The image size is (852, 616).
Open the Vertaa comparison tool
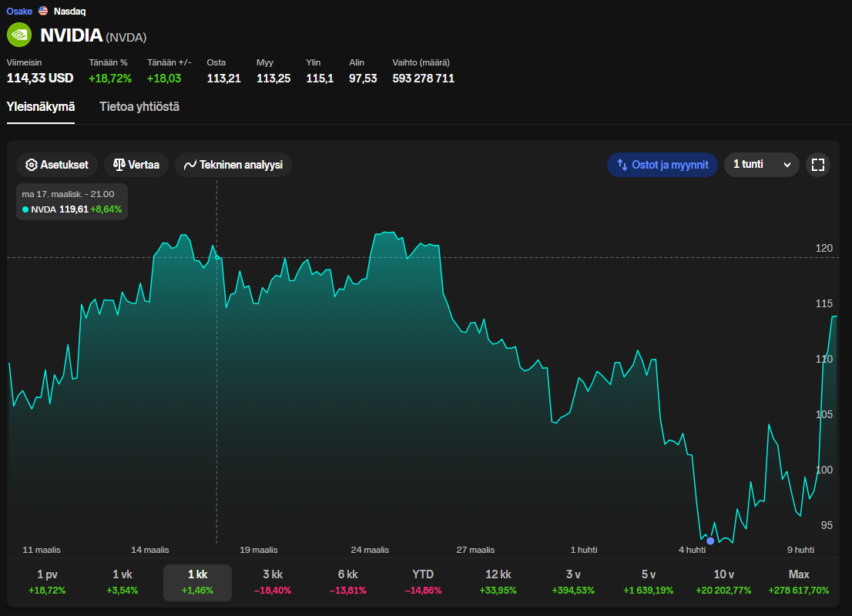click(x=136, y=165)
